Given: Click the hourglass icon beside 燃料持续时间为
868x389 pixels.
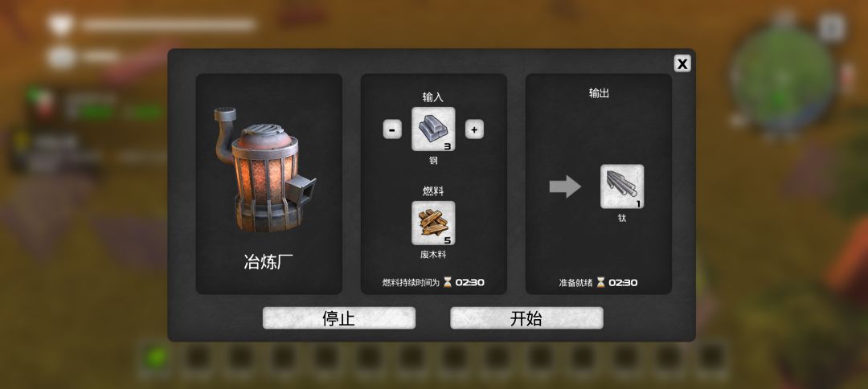Looking at the screenshot, I should [x=448, y=282].
